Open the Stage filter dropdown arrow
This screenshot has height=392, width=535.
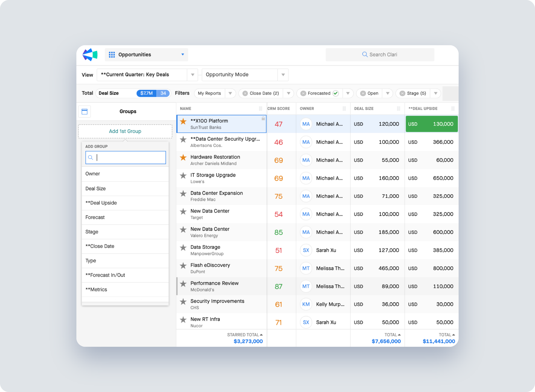[x=436, y=93]
